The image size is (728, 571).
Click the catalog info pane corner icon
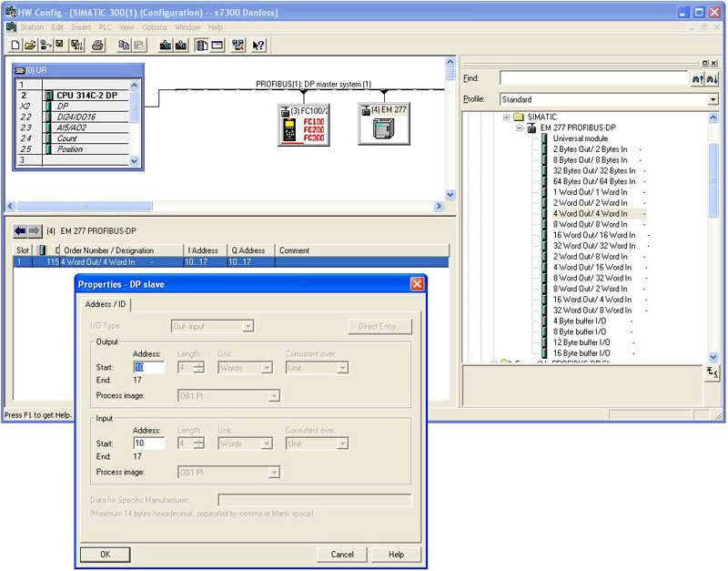[x=712, y=372]
